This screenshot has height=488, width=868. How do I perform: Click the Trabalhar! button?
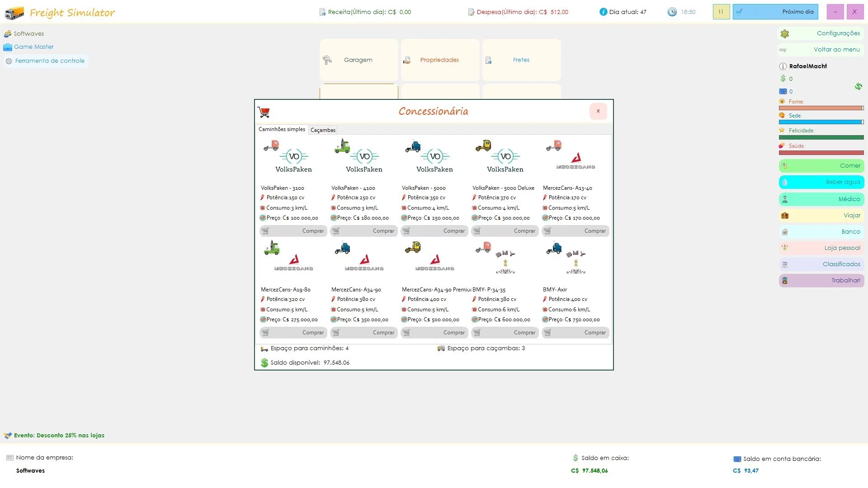click(x=821, y=281)
